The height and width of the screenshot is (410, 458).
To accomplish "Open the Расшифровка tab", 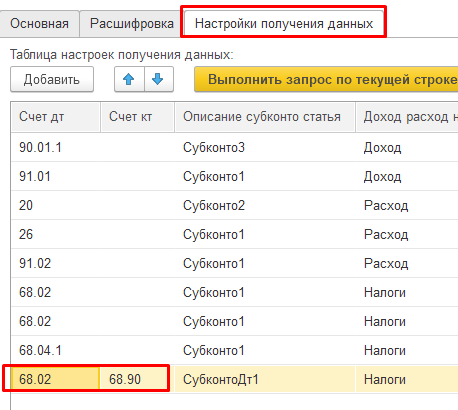I will click(x=132, y=24).
